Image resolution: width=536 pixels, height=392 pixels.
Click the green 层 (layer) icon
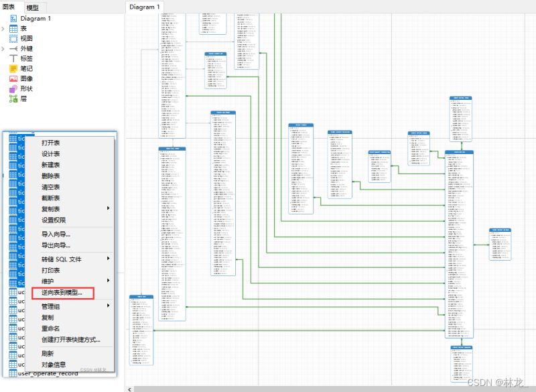(13, 99)
